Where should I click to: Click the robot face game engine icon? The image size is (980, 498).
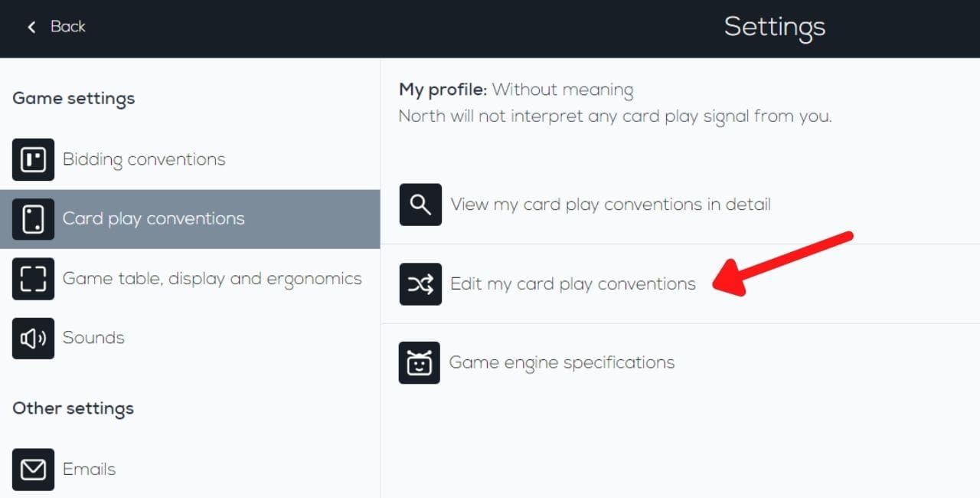[x=420, y=362]
